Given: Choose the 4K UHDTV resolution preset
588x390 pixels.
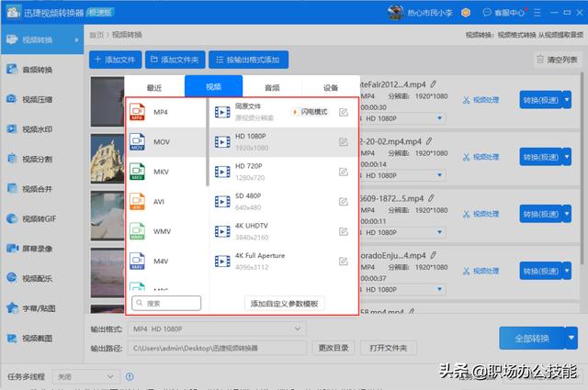Looking at the screenshot, I should 283,231.
